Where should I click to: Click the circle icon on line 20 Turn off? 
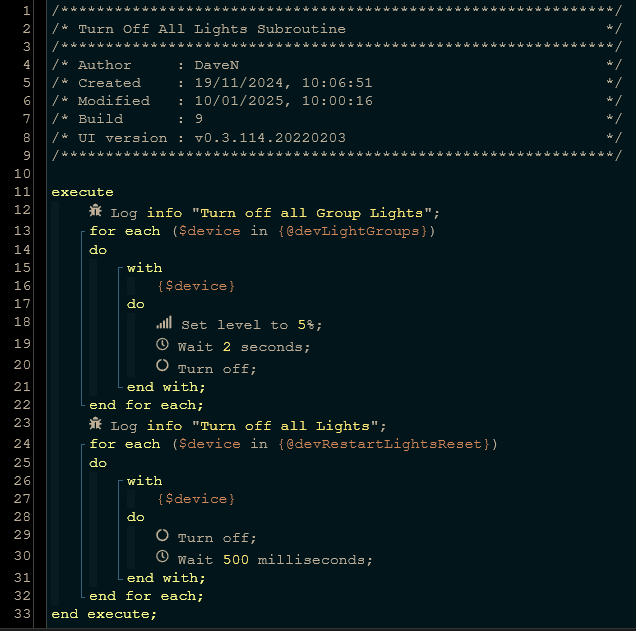pyautogui.click(x=162, y=365)
